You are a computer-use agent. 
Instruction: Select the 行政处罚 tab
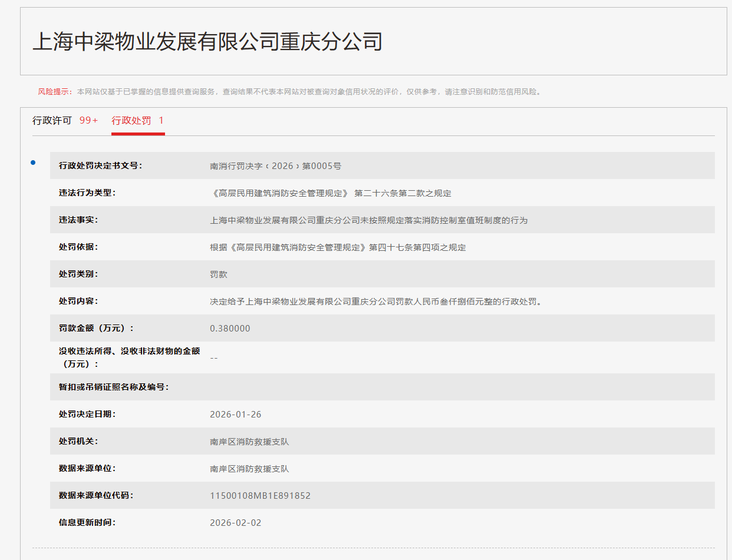[x=132, y=120]
